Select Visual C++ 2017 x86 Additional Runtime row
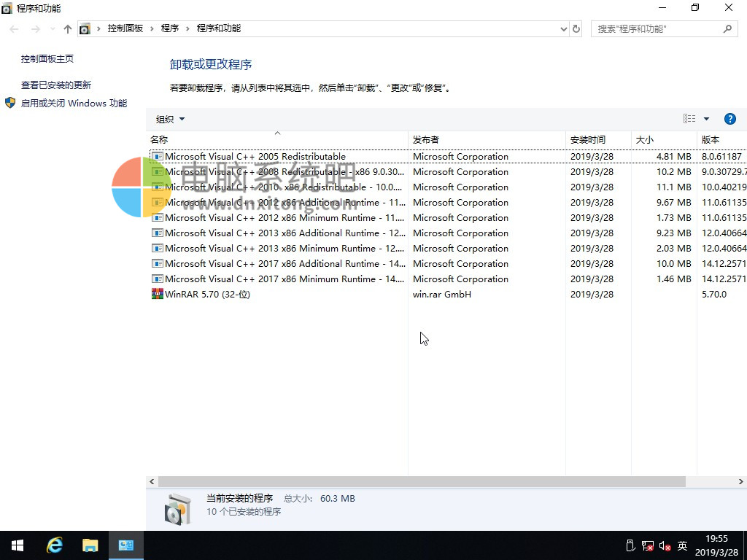This screenshot has width=747, height=560. tap(448, 263)
